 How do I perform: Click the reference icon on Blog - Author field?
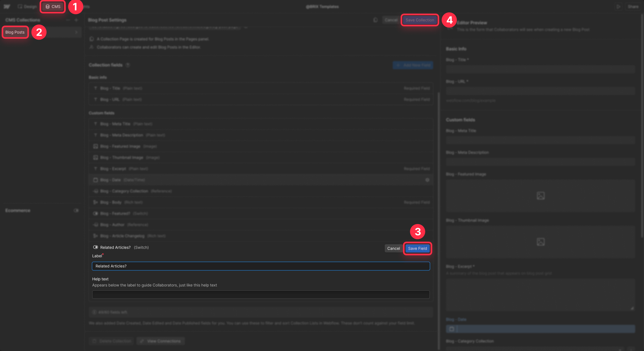96,224
